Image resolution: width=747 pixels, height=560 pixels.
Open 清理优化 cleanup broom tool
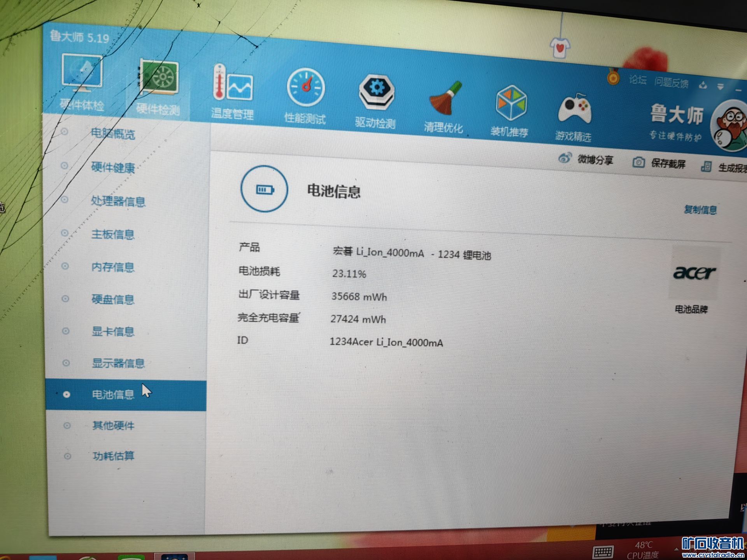click(444, 107)
